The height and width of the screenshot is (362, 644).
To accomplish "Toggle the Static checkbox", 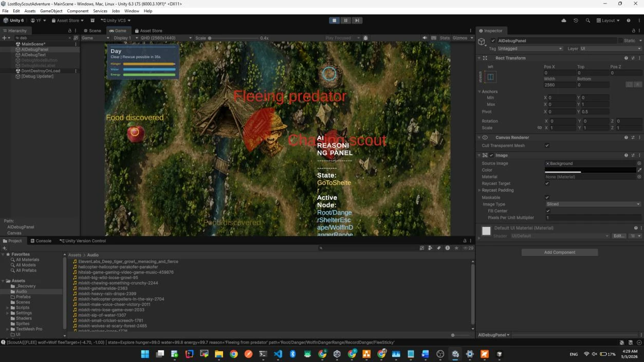I will (x=620, y=41).
